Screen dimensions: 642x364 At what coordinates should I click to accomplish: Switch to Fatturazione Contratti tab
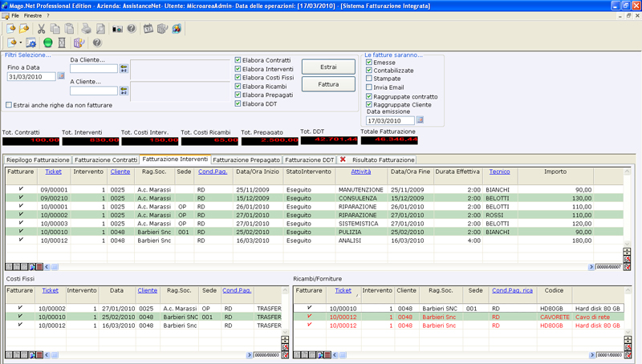[106, 160]
